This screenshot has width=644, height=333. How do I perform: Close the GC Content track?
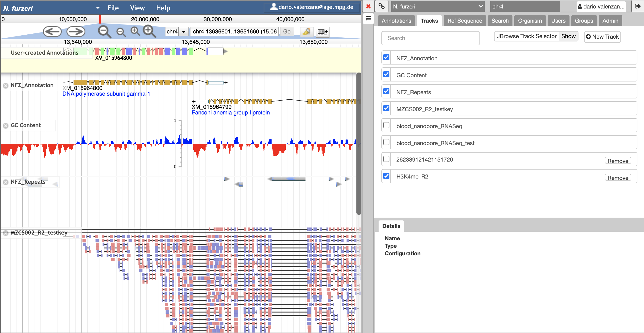point(5,126)
